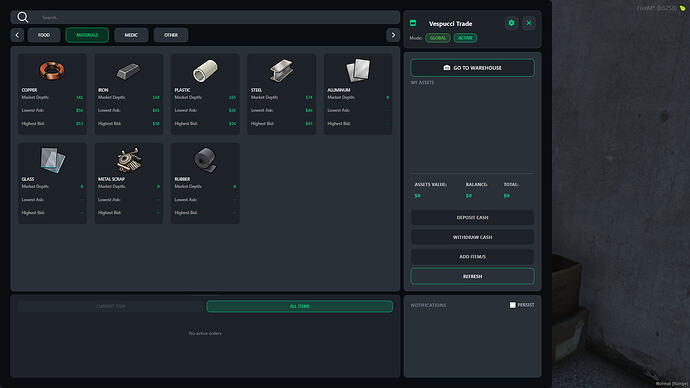Toggle the Active mode badge
The width and height of the screenshot is (690, 388).
pos(465,38)
